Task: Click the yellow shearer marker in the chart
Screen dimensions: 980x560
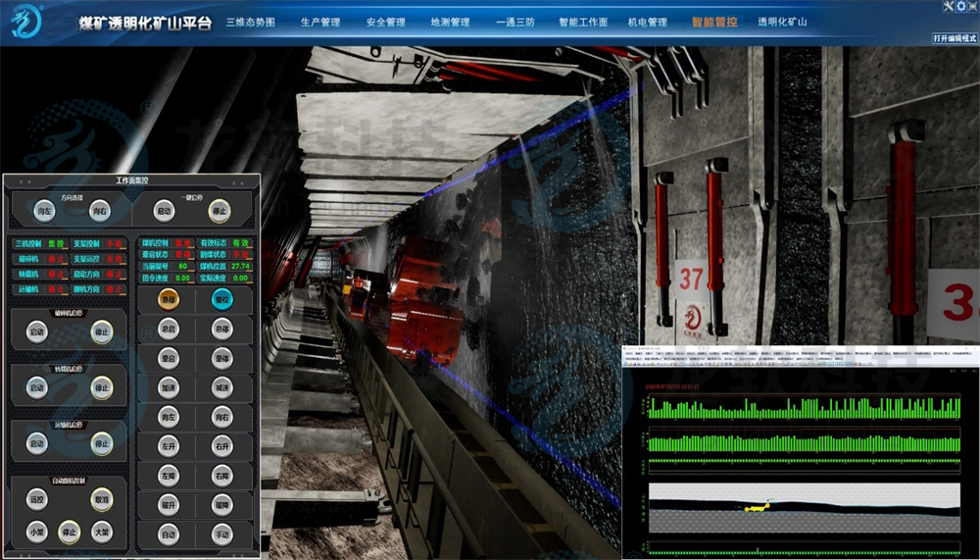Action: [755, 507]
